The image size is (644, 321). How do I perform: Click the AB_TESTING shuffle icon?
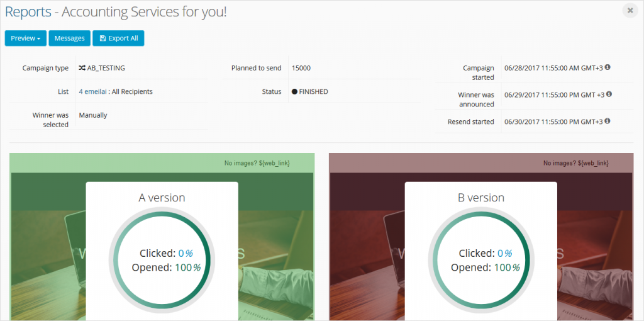point(82,68)
